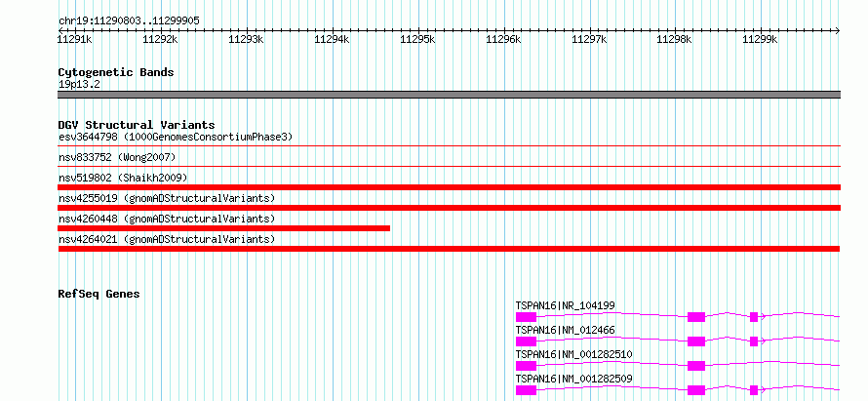Click the short red bar under nsv4260448

tap(224, 228)
